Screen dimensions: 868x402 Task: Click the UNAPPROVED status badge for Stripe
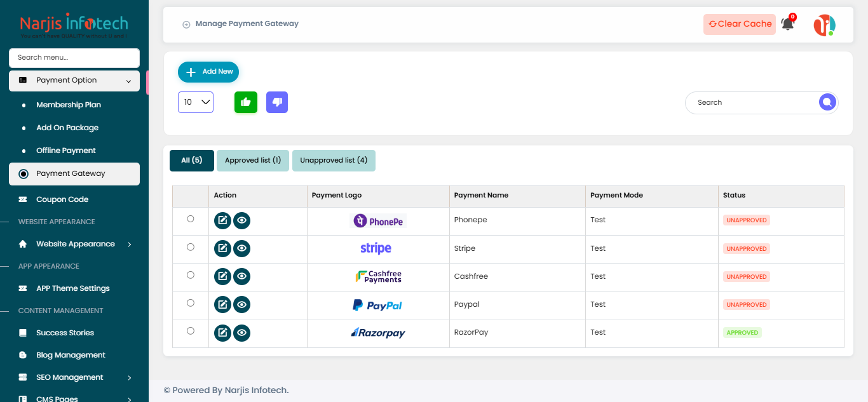coord(747,249)
